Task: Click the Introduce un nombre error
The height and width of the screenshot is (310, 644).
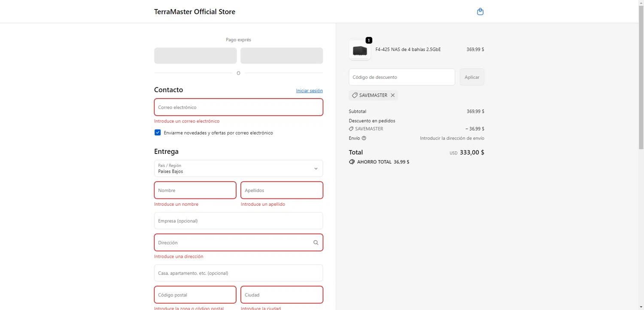Action: click(176, 204)
